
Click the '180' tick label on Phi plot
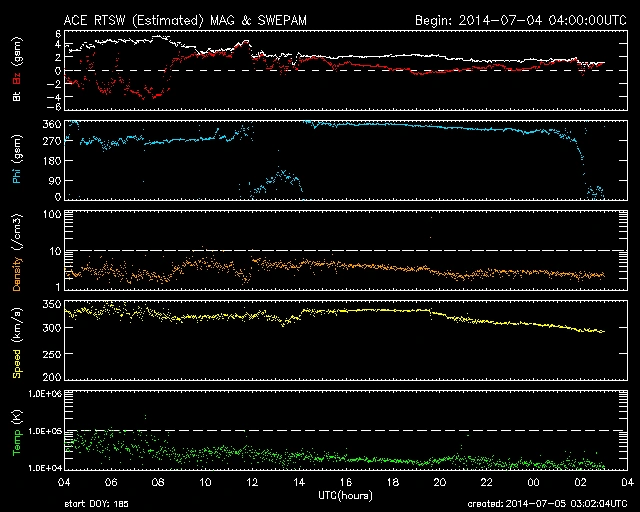[x=52, y=161]
